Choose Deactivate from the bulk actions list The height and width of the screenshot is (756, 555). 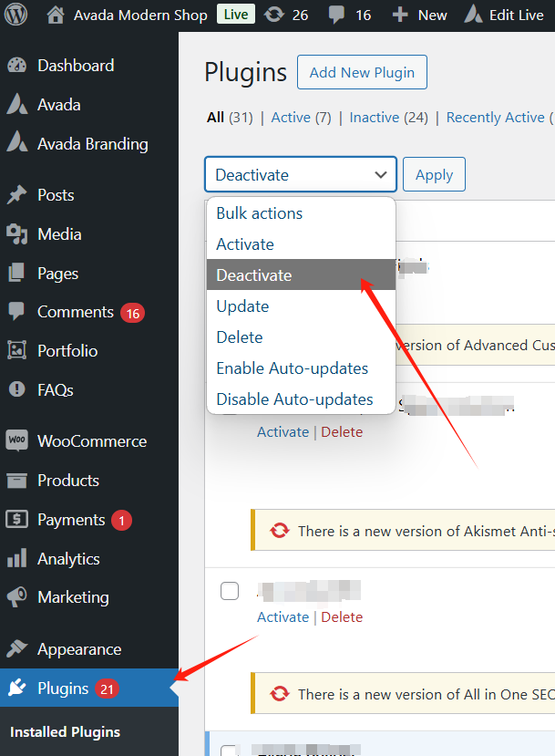click(254, 275)
